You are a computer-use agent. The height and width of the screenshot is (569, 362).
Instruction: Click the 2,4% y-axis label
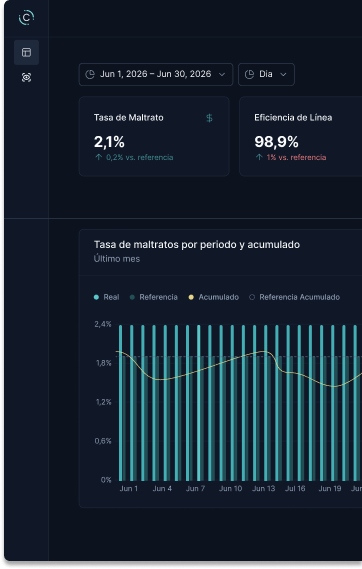(x=103, y=324)
